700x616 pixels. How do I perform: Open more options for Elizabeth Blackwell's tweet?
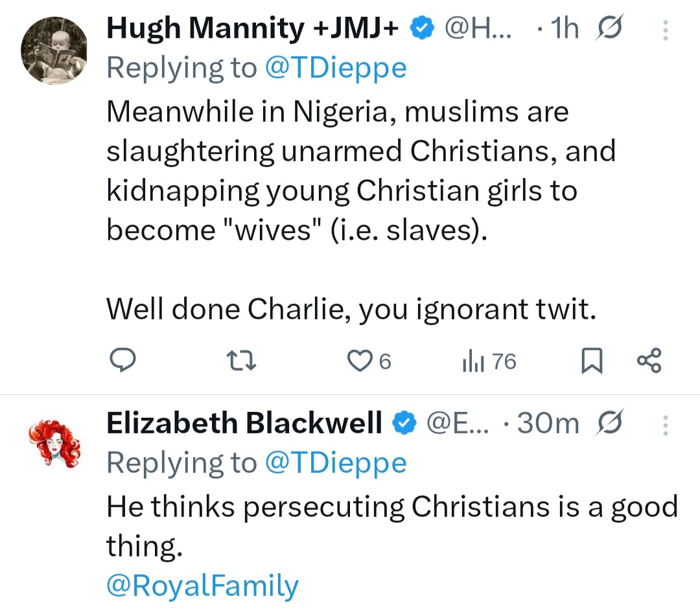point(666,424)
